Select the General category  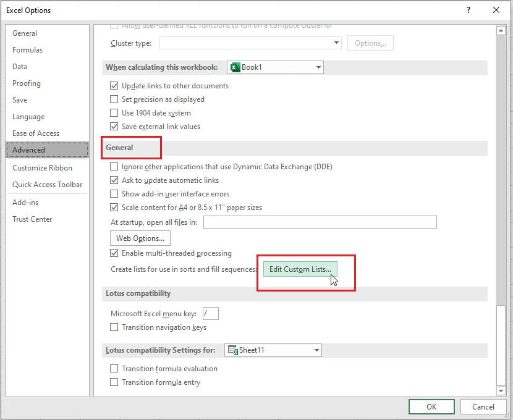tap(47, 33)
